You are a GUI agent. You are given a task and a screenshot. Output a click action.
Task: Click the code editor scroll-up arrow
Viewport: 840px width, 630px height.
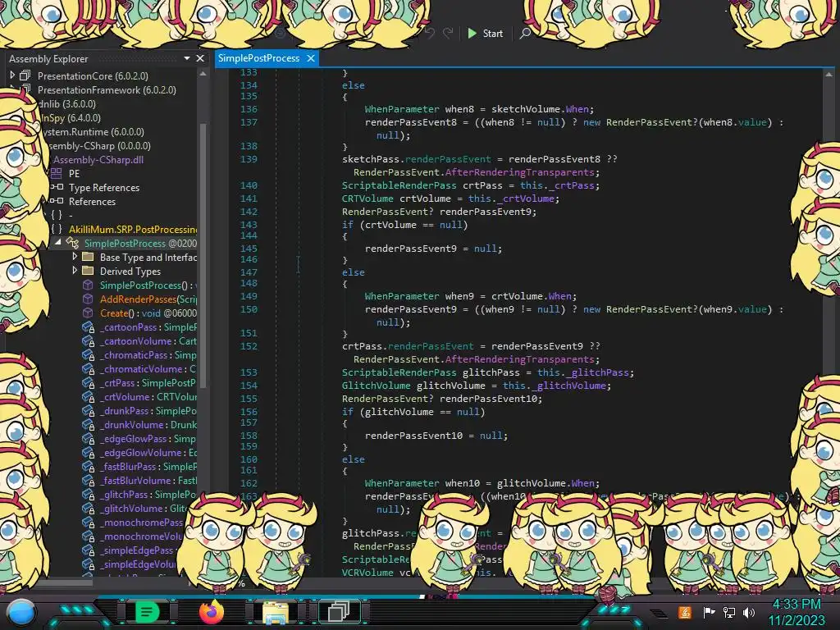[829, 75]
